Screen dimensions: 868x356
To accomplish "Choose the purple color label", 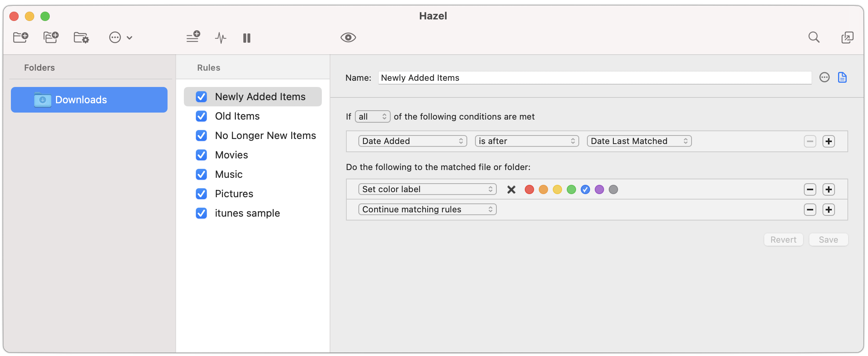I will (599, 189).
